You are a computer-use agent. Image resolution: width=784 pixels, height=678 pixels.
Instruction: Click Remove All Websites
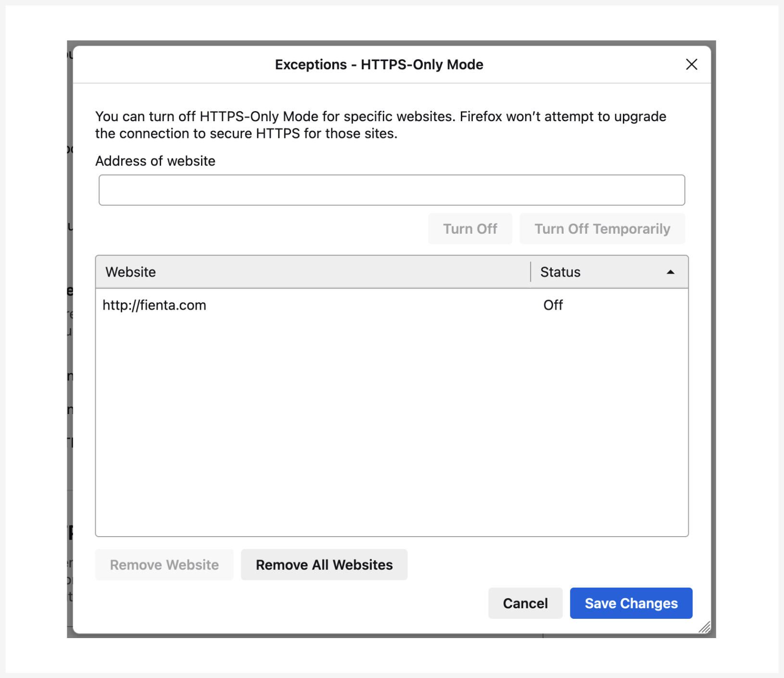(324, 565)
